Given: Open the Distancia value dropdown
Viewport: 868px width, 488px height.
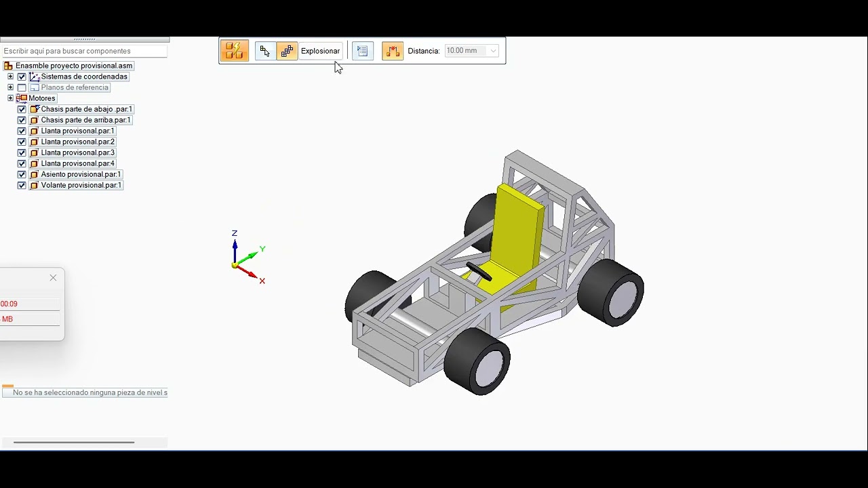Looking at the screenshot, I should pyautogui.click(x=493, y=51).
